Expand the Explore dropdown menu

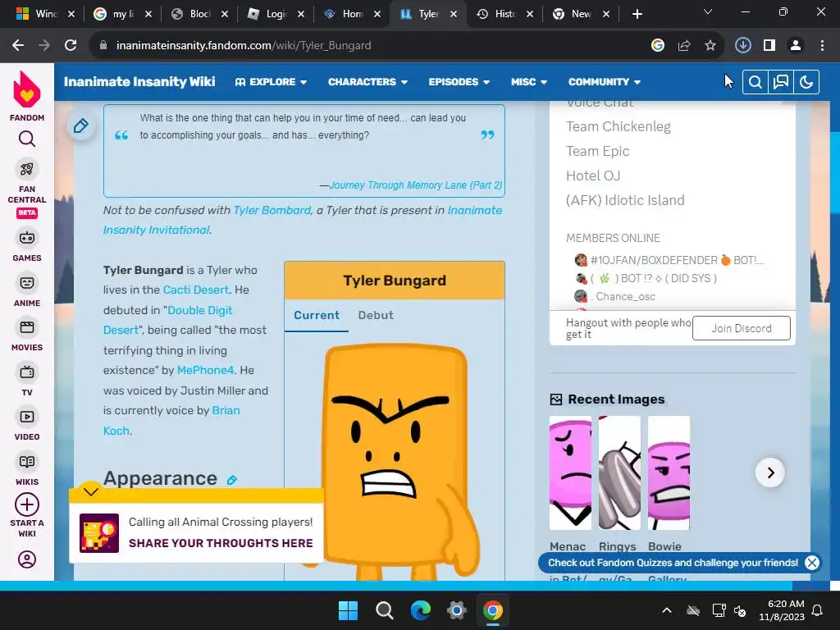271,82
